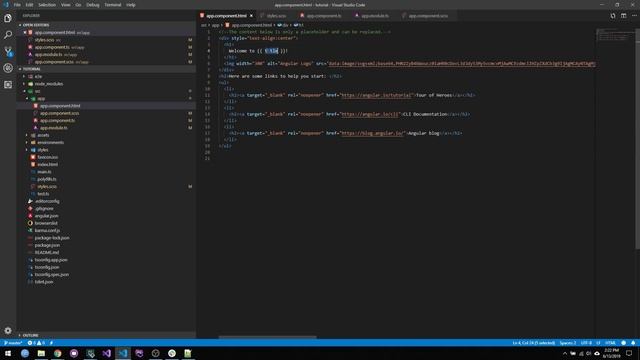The height and width of the screenshot is (360, 640).
Task: Click the Ln 4, Col status item
Action: (x=533, y=343)
